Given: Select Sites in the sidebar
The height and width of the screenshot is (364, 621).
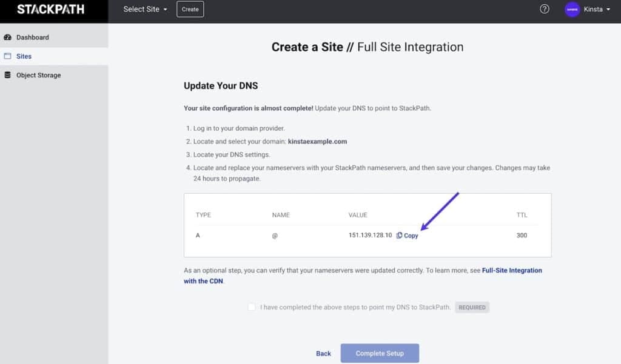Looking at the screenshot, I should (x=24, y=56).
